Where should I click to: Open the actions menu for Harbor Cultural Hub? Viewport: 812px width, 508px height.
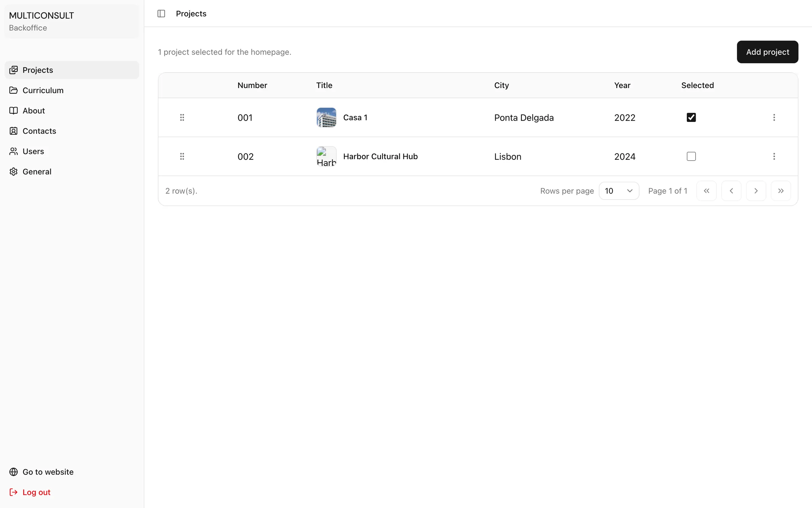(x=774, y=156)
